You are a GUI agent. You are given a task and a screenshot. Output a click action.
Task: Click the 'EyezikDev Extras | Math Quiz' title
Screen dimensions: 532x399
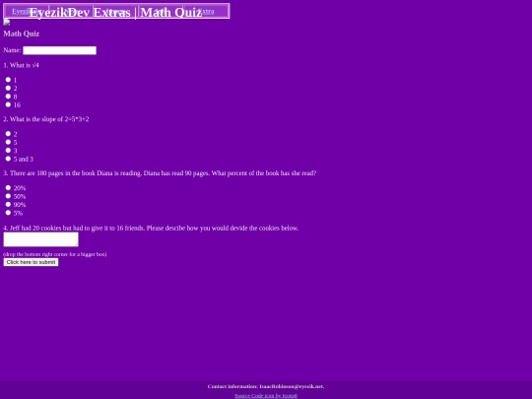click(115, 12)
